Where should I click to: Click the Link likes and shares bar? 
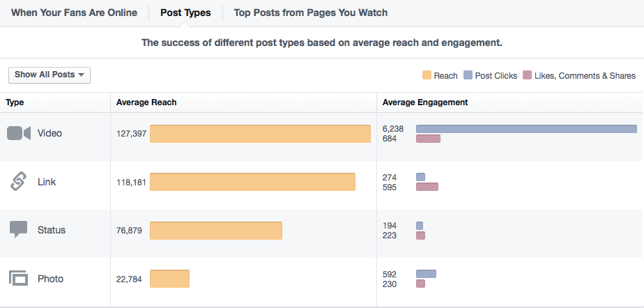(x=427, y=187)
